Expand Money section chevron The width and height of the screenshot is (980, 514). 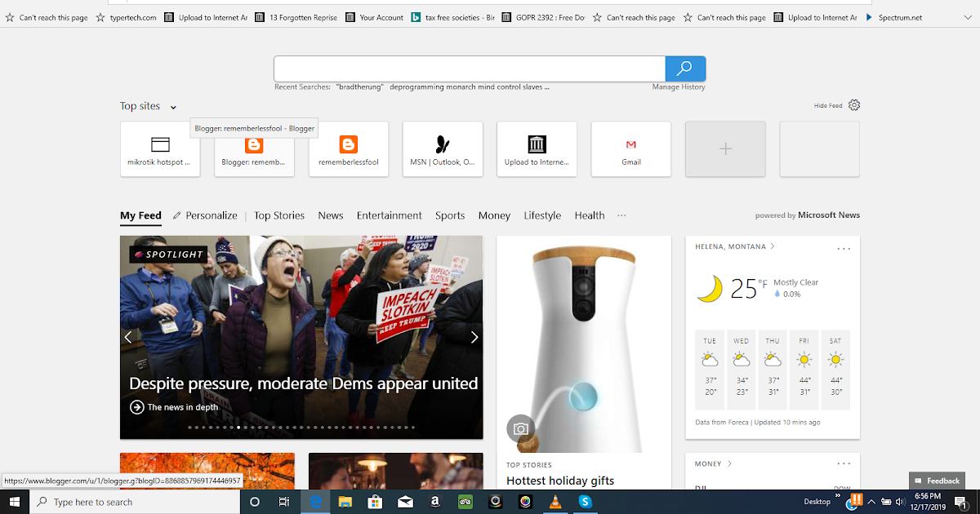pyautogui.click(x=729, y=463)
